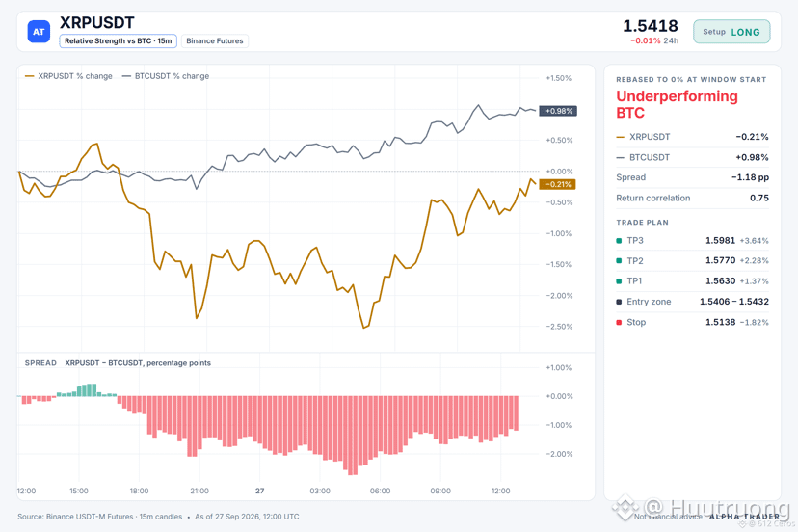Click the 27 date marker on time axis
The image size is (798, 532).
[260, 491]
